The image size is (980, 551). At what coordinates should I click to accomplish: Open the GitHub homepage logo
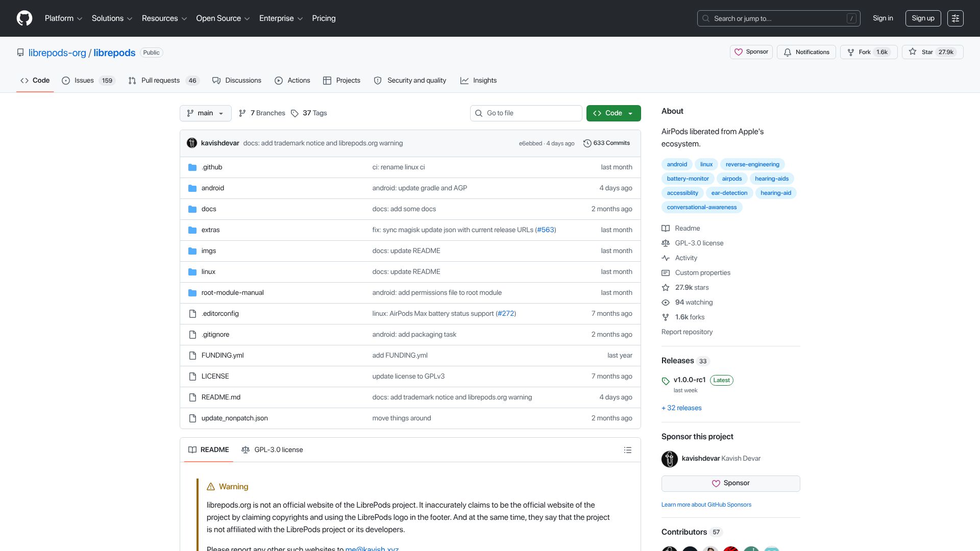24,18
